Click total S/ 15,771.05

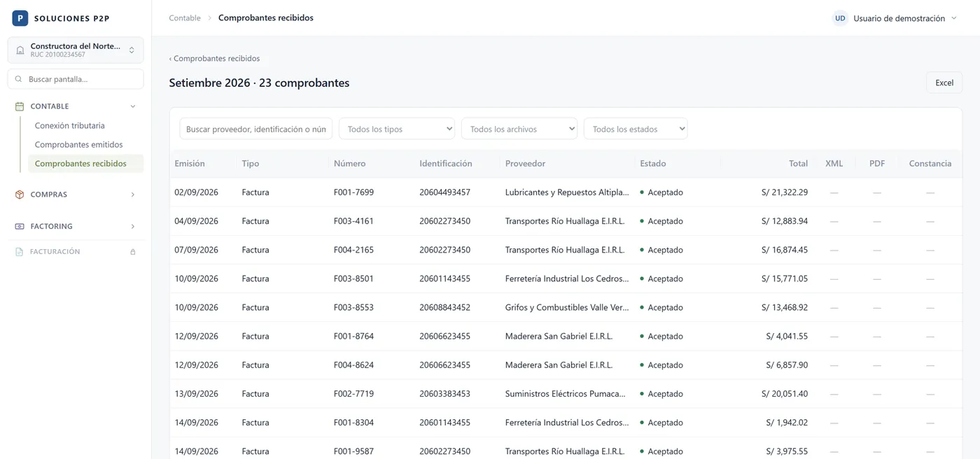(785, 278)
